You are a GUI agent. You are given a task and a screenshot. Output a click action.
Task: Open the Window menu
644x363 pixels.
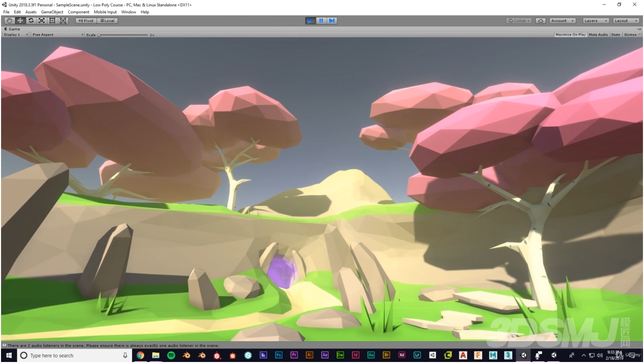point(128,12)
